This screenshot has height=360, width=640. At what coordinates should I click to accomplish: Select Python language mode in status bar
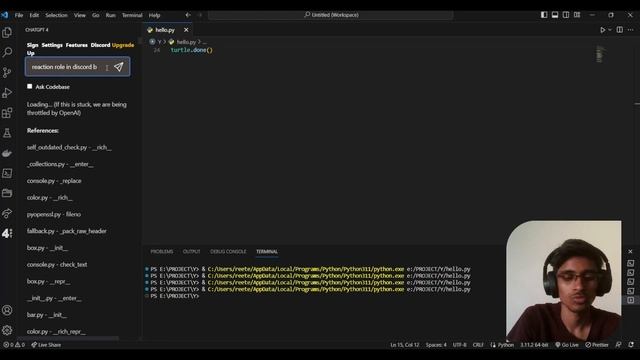(x=506, y=345)
